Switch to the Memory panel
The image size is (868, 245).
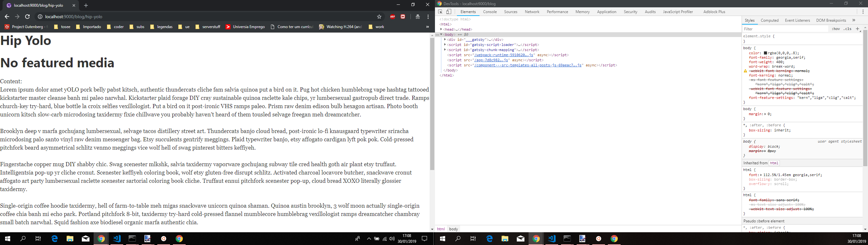(583, 12)
